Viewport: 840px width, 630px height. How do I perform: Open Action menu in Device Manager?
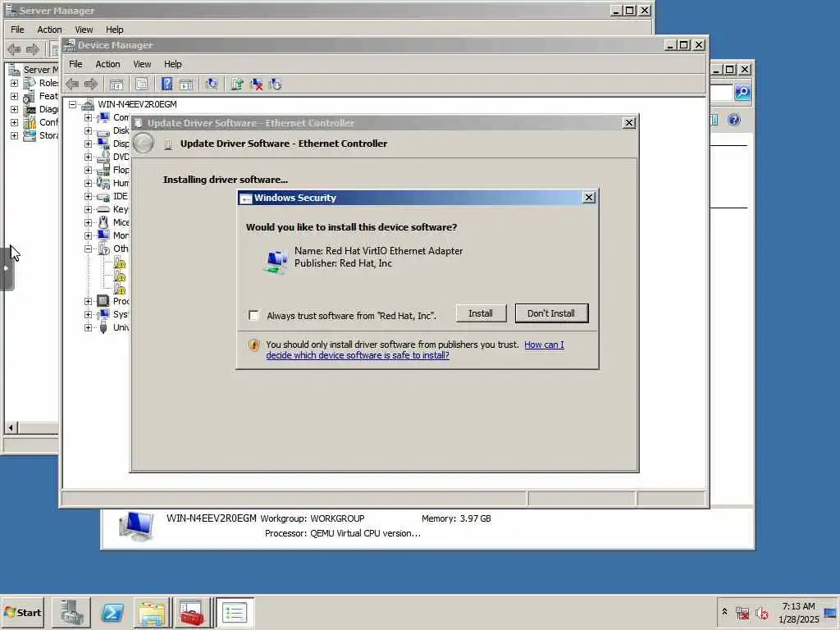[x=107, y=64]
